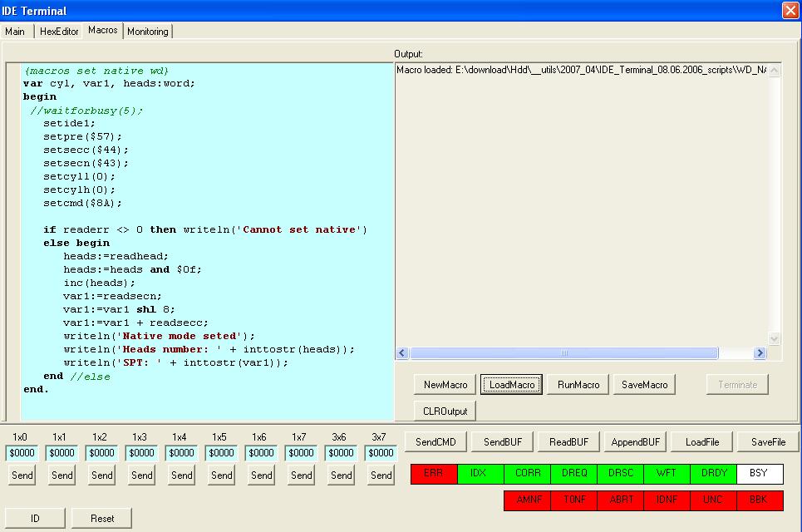802x532 pixels.
Task: Click the AppendBUF button
Action: (x=635, y=442)
